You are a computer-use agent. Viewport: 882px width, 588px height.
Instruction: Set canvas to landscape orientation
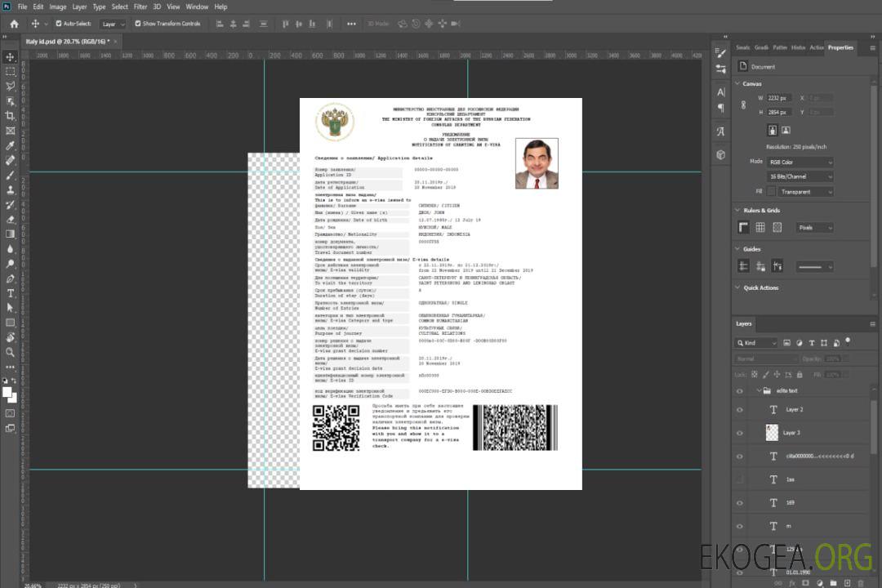pyautogui.click(x=786, y=131)
